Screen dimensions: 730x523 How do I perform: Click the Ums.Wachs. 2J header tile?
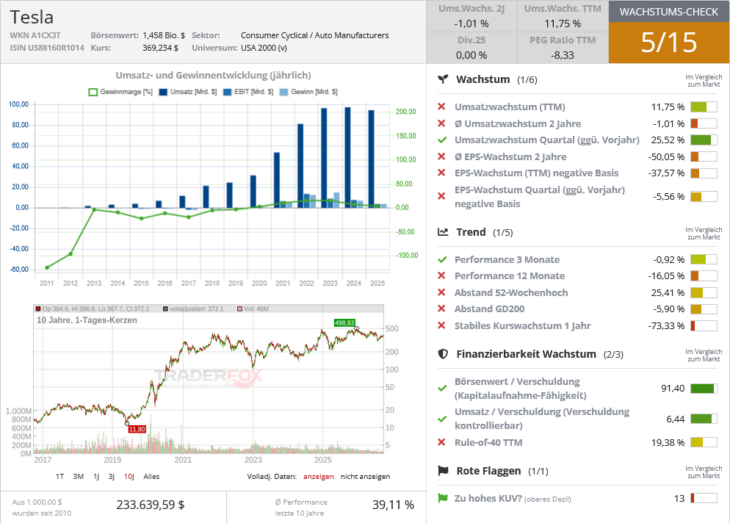[472, 16]
